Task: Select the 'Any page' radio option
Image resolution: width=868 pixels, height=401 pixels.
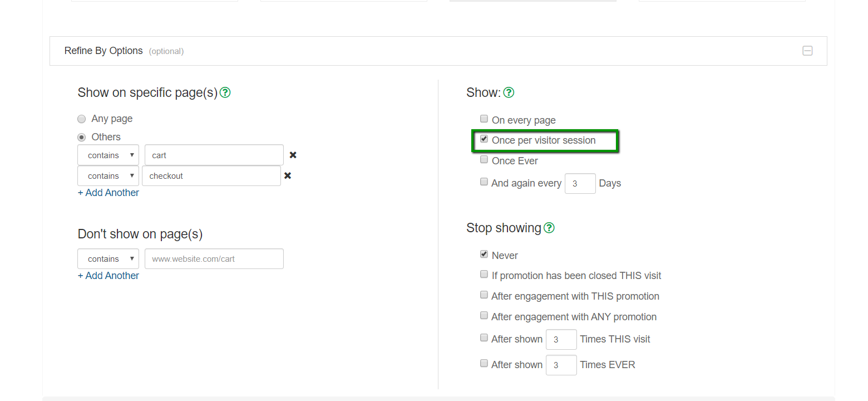Action: (x=82, y=119)
